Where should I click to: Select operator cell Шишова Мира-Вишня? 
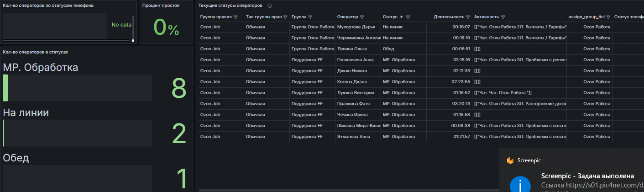[x=358, y=126]
